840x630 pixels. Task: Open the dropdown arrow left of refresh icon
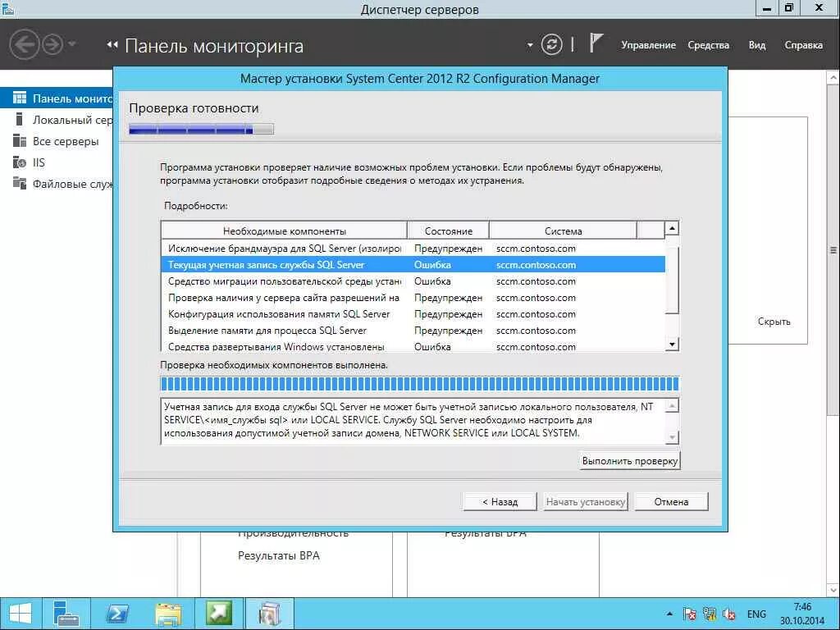(x=530, y=45)
